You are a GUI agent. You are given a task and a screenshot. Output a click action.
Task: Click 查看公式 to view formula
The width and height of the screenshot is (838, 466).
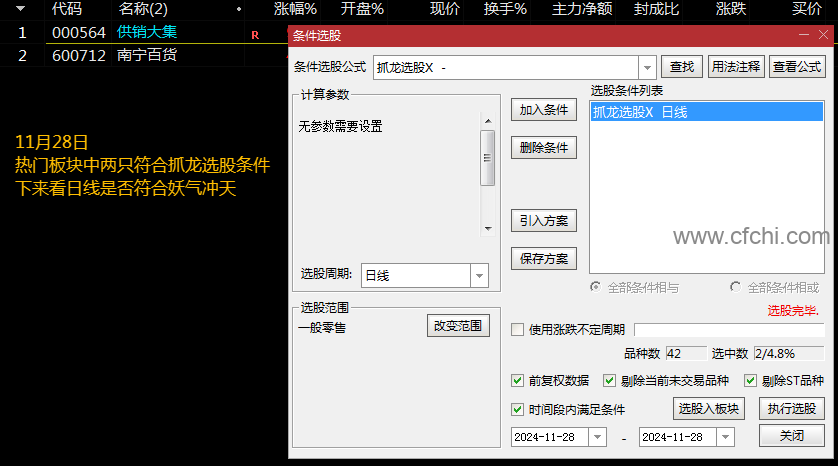pos(797,67)
